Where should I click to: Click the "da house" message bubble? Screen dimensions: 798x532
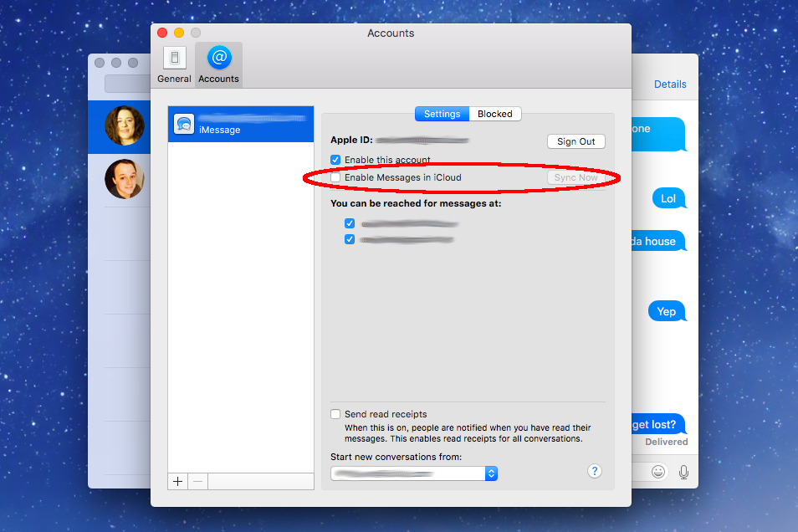click(x=658, y=241)
